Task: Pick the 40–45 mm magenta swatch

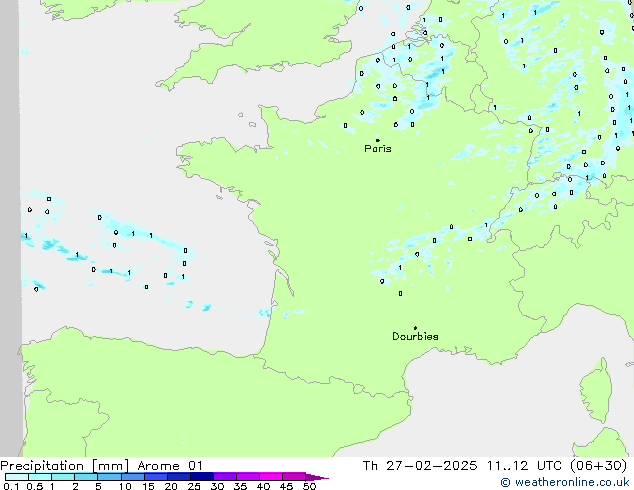Action: tap(271, 477)
